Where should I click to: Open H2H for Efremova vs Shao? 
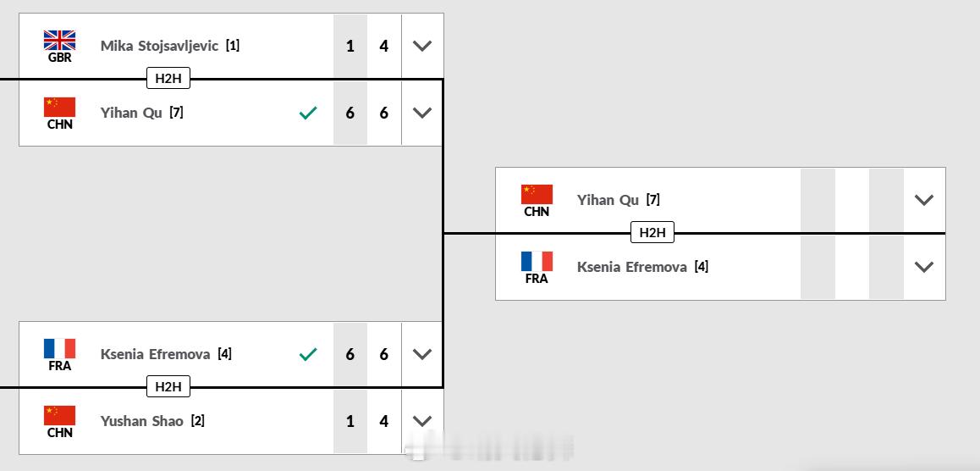(x=168, y=387)
